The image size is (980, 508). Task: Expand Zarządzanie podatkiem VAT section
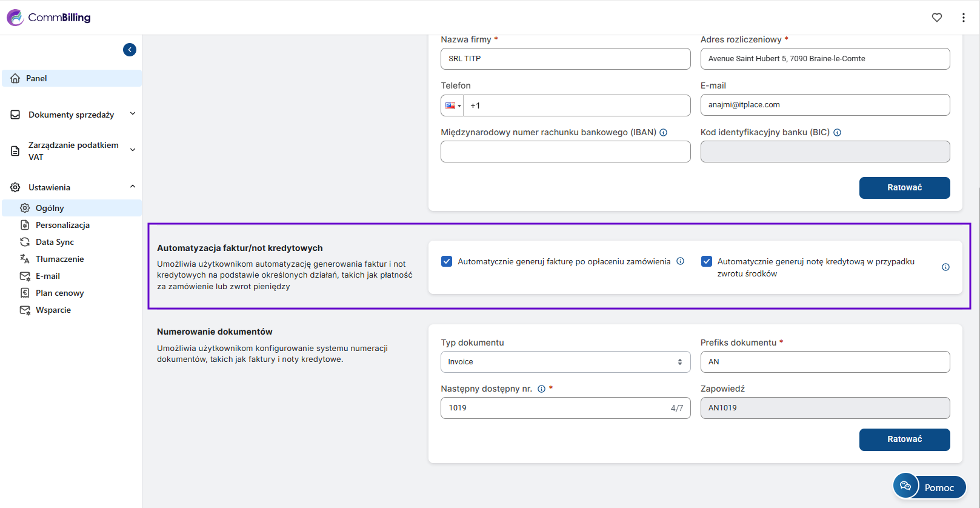pyautogui.click(x=73, y=151)
